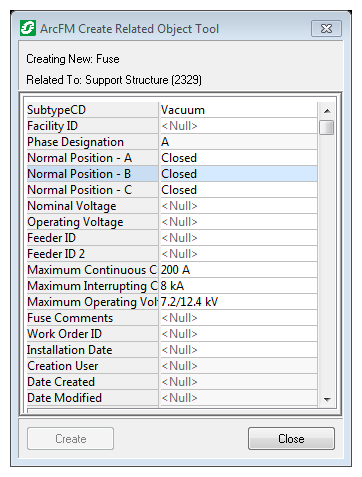Click the ArcFM Create Related Object Tool title
The width and height of the screenshot is (362, 477).
[129, 29]
